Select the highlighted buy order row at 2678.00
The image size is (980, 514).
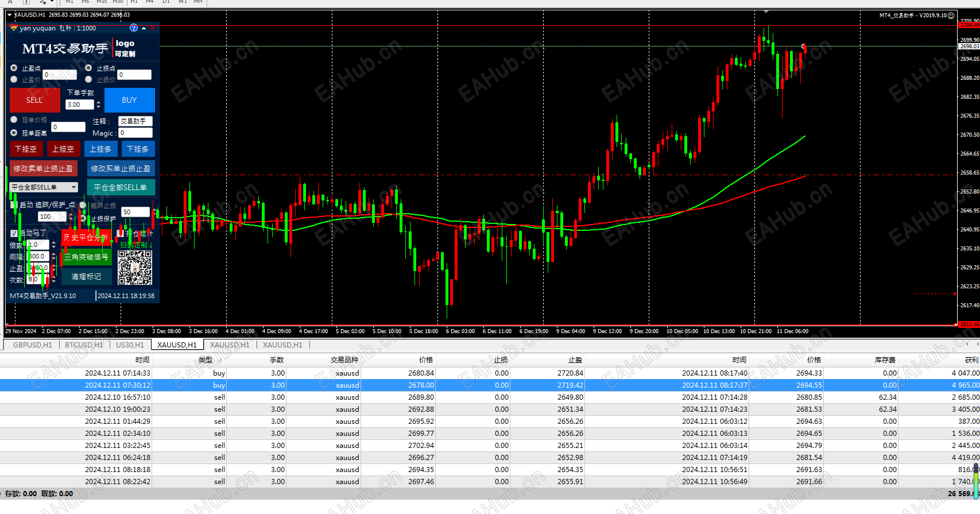pos(490,385)
